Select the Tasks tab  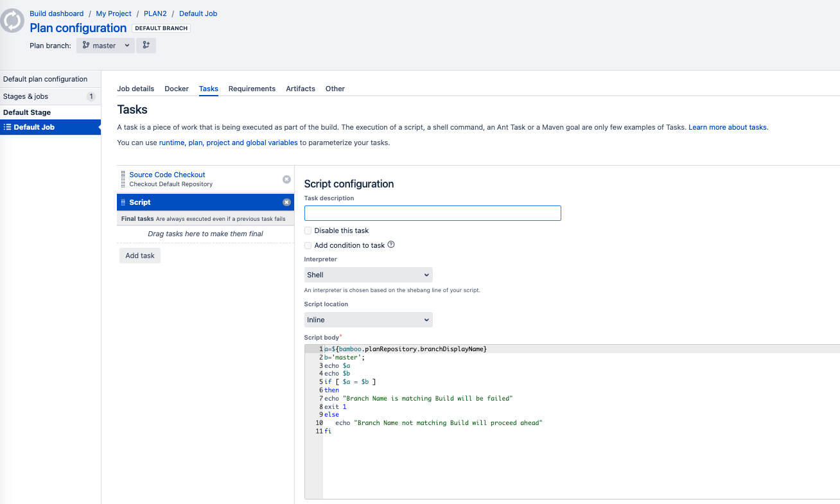click(x=209, y=89)
